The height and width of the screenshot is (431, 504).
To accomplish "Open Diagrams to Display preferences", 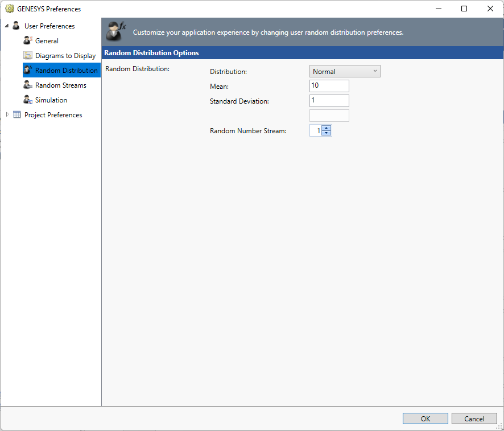I will 65,56.
